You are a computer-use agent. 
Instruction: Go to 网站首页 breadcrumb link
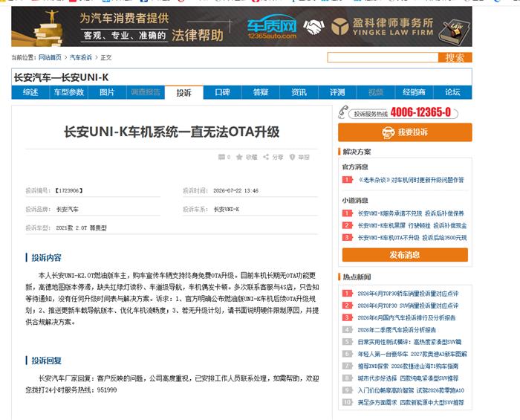pos(50,57)
